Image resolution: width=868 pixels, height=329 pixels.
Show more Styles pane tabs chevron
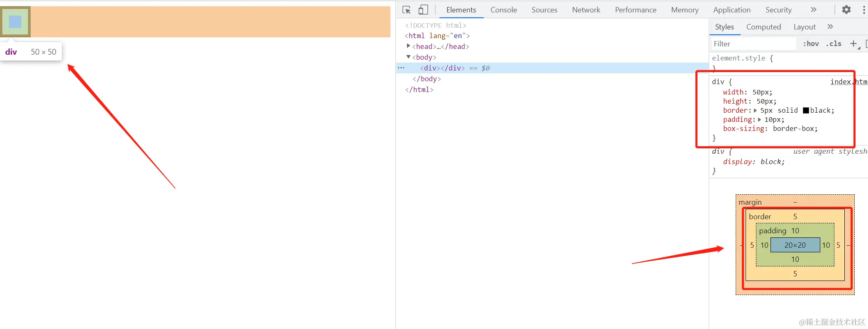pos(830,27)
